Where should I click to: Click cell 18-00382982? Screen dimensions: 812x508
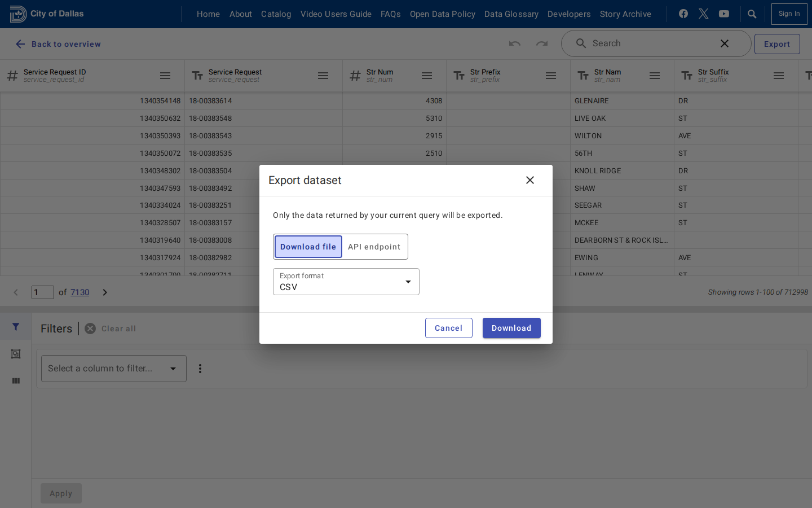[x=210, y=258]
